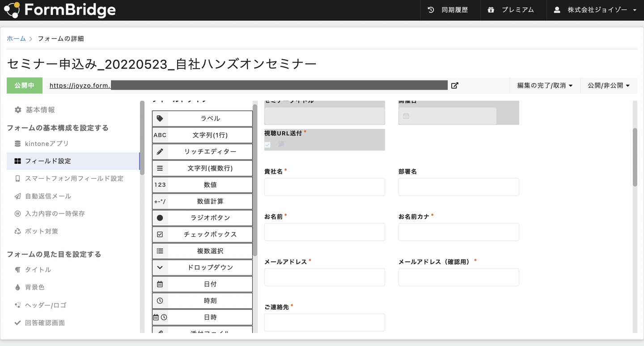The width and height of the screenshot is (644, 346).
Task: Go to 自動返信メール settings
Action: (x=48, y=196)
